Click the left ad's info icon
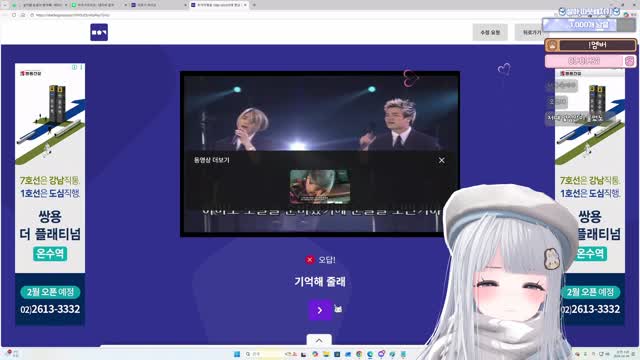 (74, 67)
